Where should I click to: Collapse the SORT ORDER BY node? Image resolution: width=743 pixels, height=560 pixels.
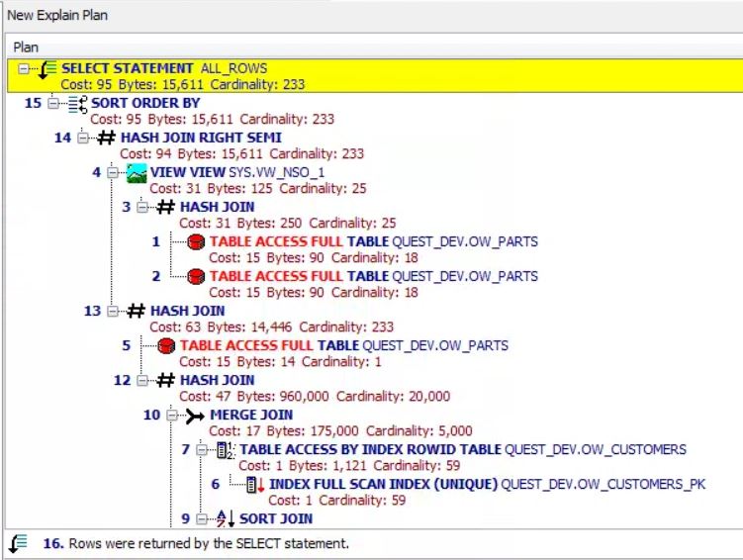point(53,103)
